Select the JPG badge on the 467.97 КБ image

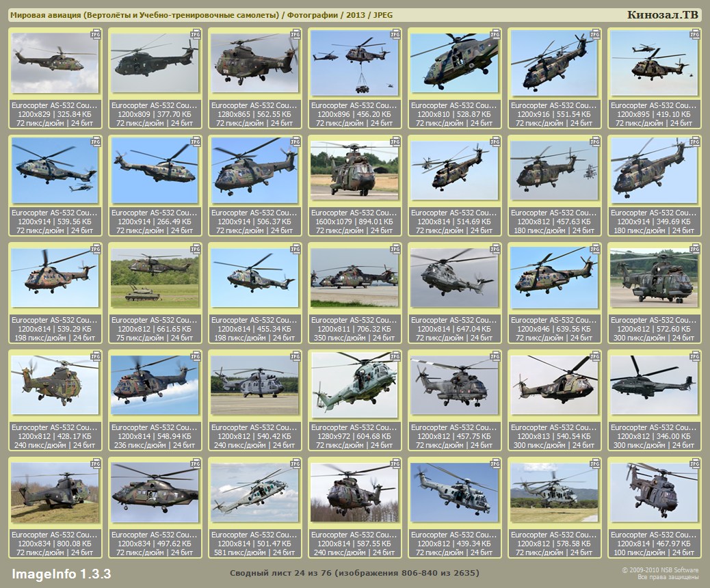695,463
